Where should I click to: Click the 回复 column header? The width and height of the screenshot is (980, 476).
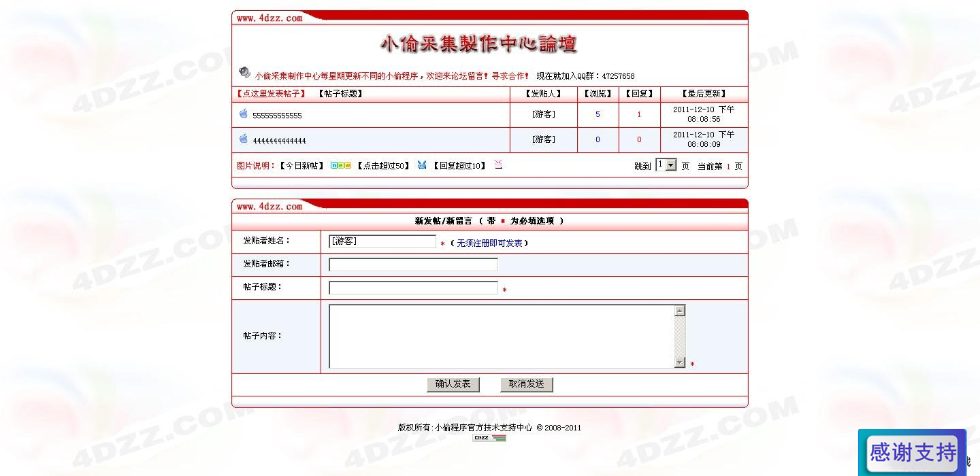coord(639,94)
